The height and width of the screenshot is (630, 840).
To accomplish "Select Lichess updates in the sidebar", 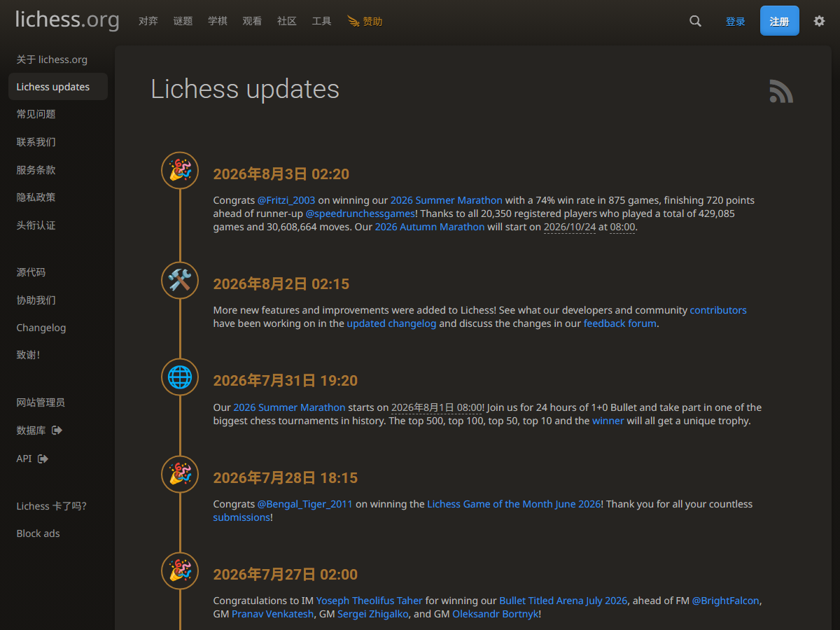I will (x=58, y=87).
